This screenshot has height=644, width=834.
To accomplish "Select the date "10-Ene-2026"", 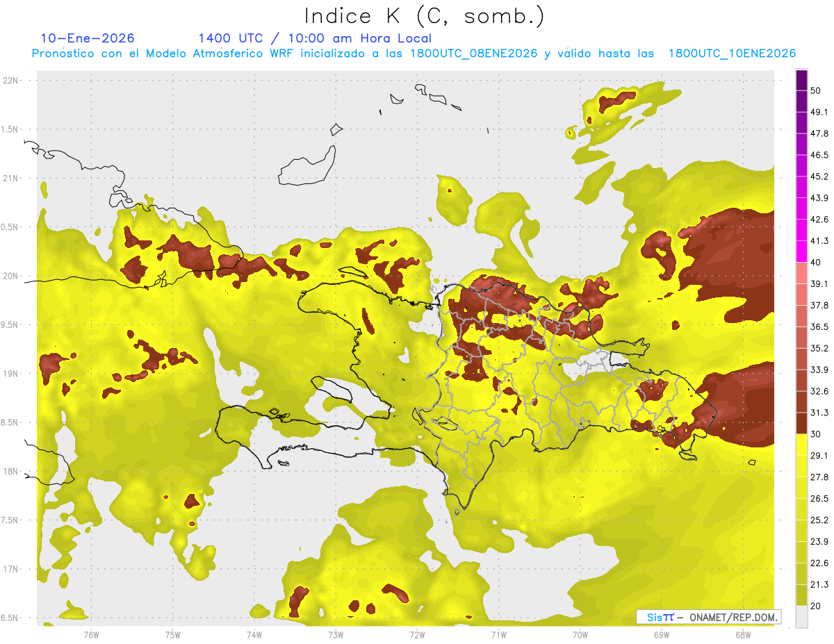I will (x=88, y=38).
